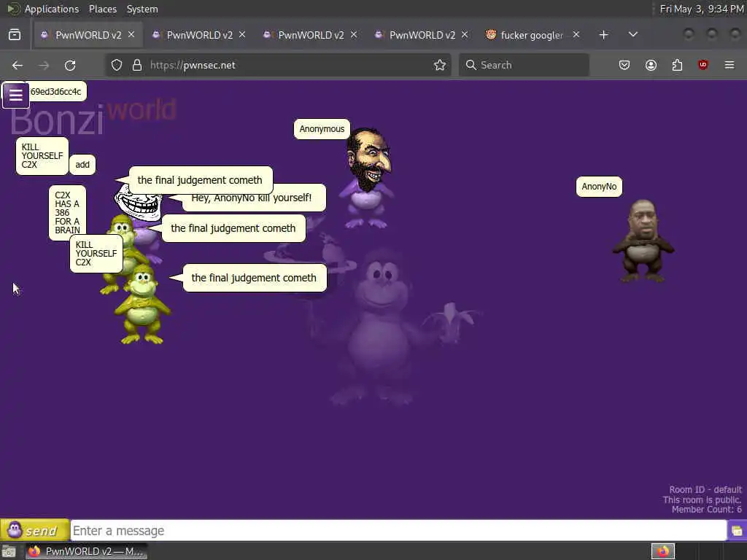Screen dimensions: 747x560
Task: Click the uBlock Origin toolbar icon
Action: tap(703, 65)
